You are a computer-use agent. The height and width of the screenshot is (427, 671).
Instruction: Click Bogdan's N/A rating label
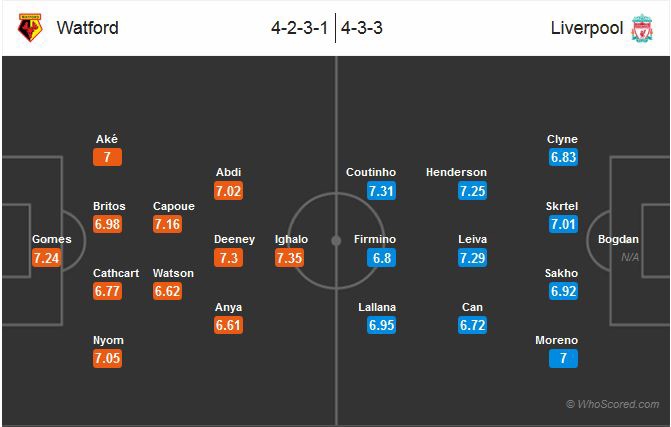[629, 257]
